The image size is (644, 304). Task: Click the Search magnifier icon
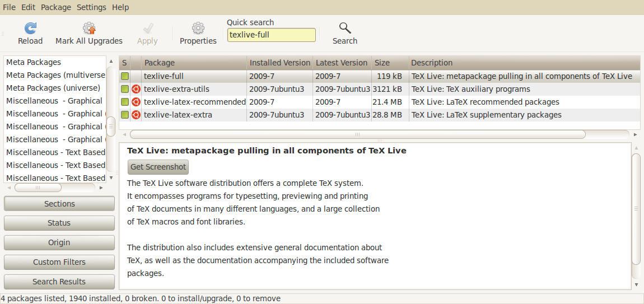pos(345,28)
